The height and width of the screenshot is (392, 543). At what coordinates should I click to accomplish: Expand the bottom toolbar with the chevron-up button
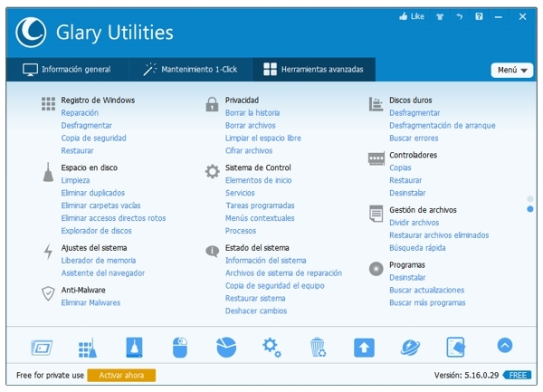505,345
